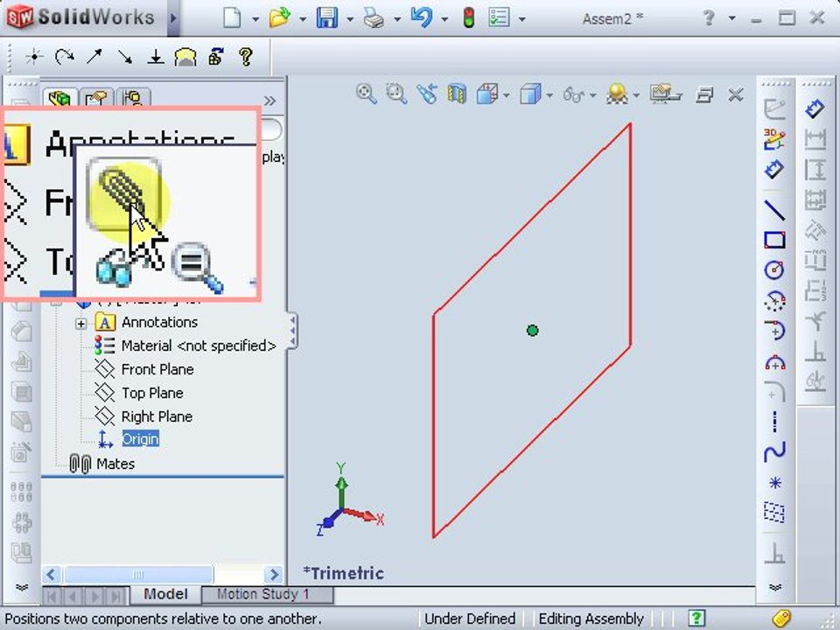Click the Zoom to Fit view icon
840x630 pixels.
[x=366, y=94]
